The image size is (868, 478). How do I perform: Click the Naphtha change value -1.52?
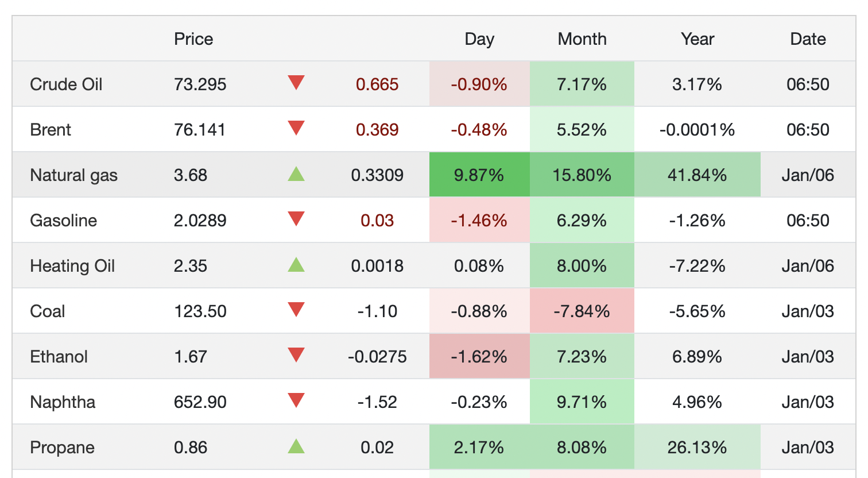tap(377, 402)
